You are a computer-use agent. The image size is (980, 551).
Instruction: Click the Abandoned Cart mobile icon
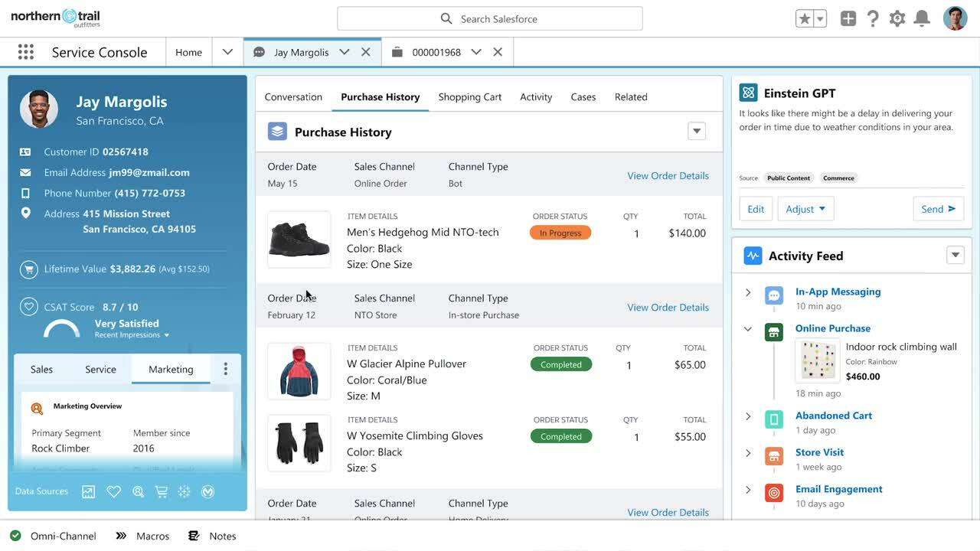[x=774, y=419]
